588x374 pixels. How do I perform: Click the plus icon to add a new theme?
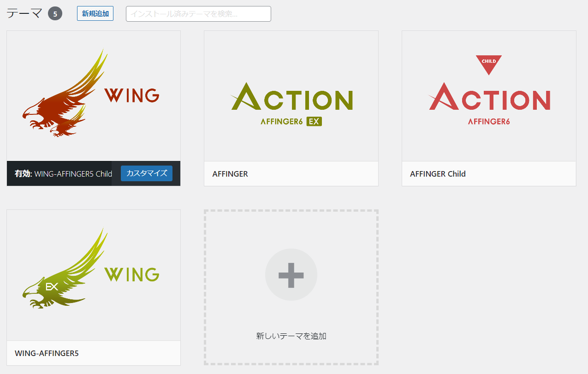(x=291, y=274)
